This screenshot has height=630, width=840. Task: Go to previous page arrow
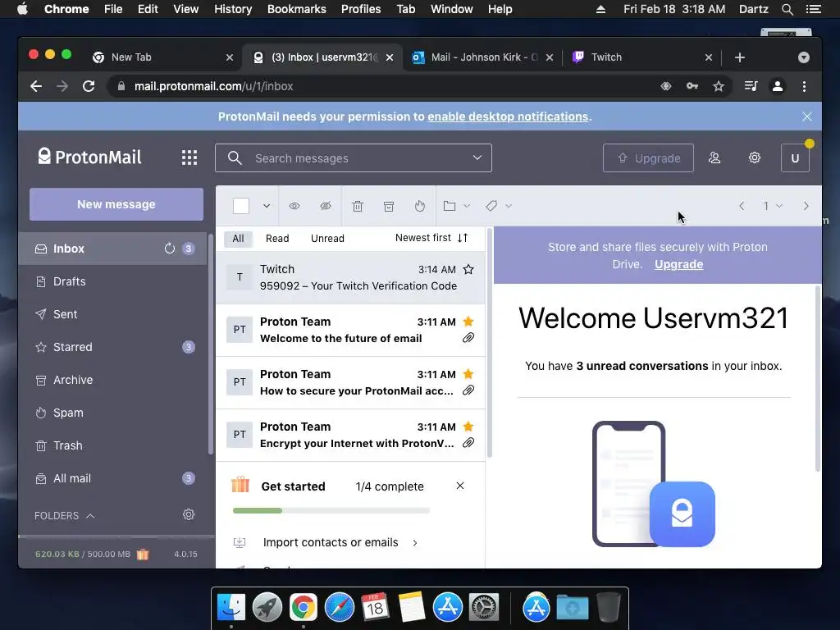[x=742, y=206]
